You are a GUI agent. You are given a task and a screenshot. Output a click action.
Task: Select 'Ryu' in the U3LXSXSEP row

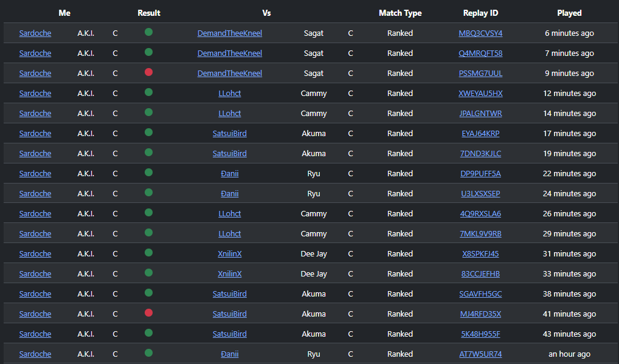[x=313, y=194]
